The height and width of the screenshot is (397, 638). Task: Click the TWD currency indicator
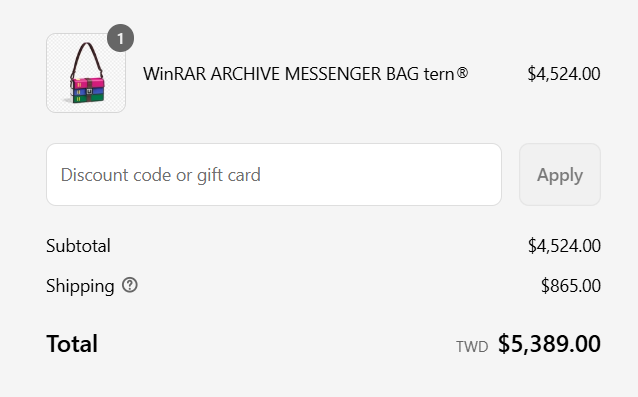[472, 347]
